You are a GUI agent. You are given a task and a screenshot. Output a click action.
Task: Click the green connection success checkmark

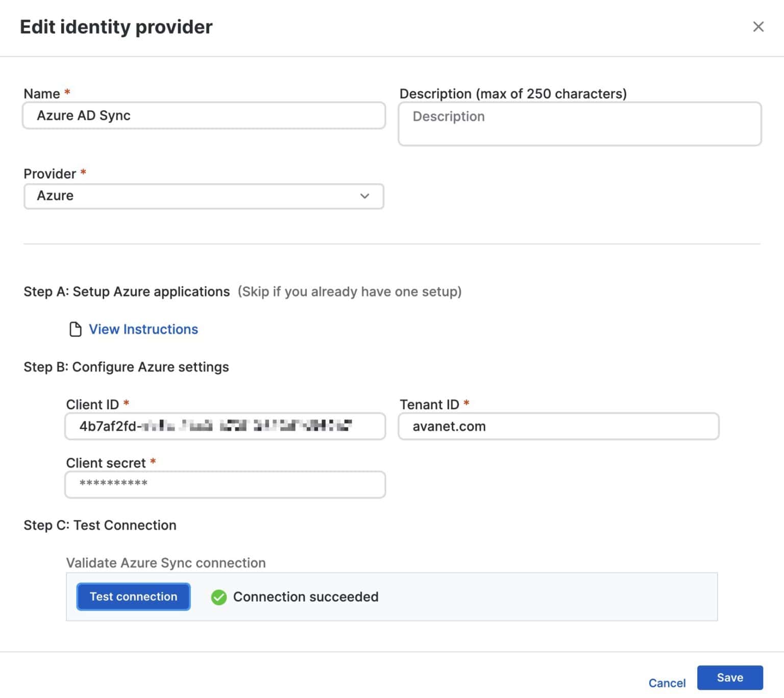click(x=218, y=597)
